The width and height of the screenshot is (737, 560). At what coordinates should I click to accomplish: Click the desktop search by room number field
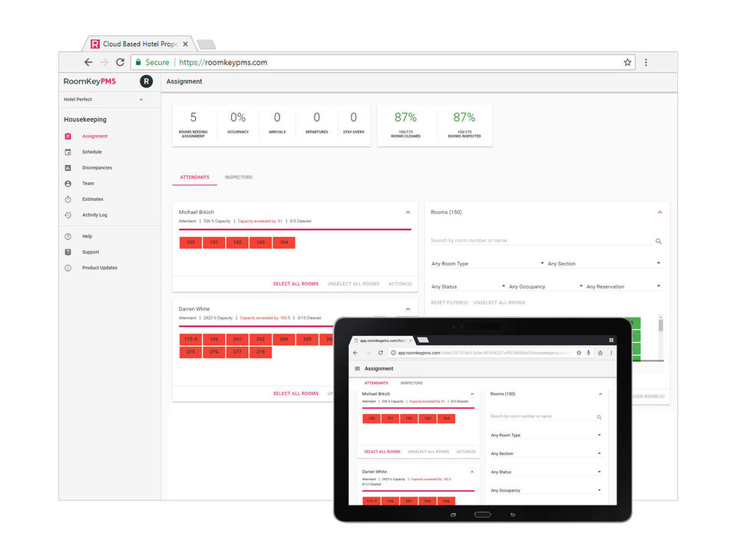coord(541,241)
